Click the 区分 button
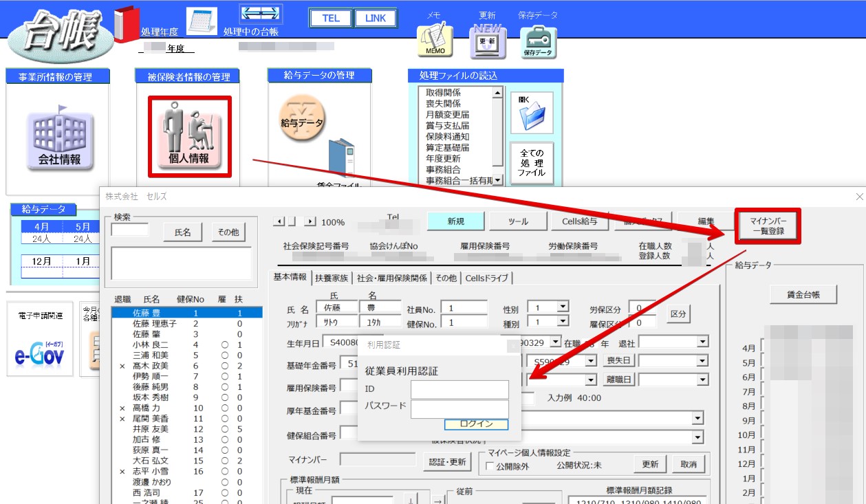 pyautogui.click(x=679, y=314)
